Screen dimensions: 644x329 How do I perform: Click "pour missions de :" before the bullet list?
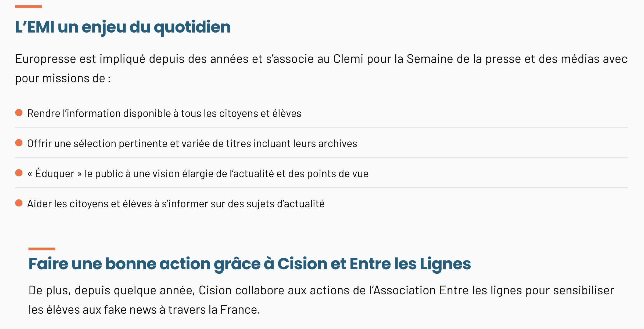coord(63,78)
